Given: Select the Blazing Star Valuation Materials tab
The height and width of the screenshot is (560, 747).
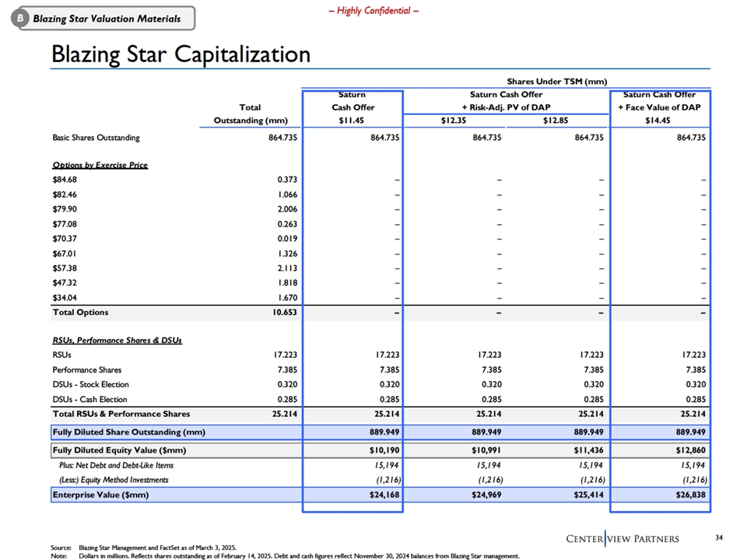Looking at the screenshot, I should click(106, 18).
